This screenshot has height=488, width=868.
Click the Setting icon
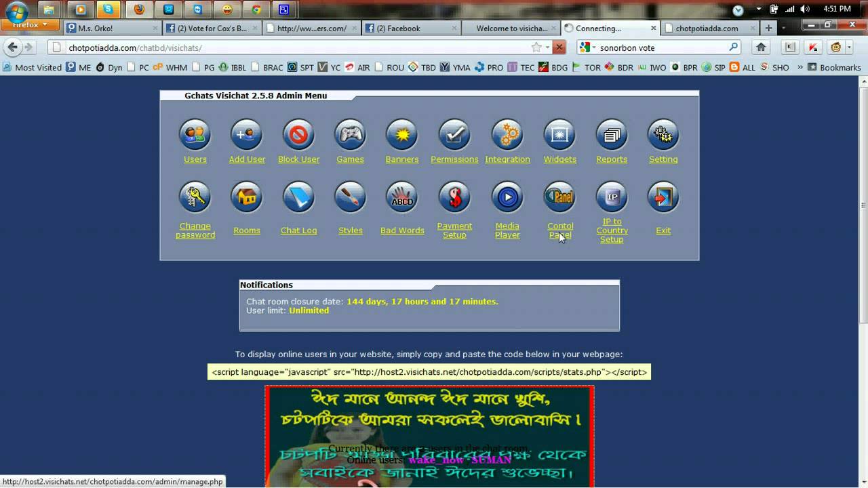663,134
